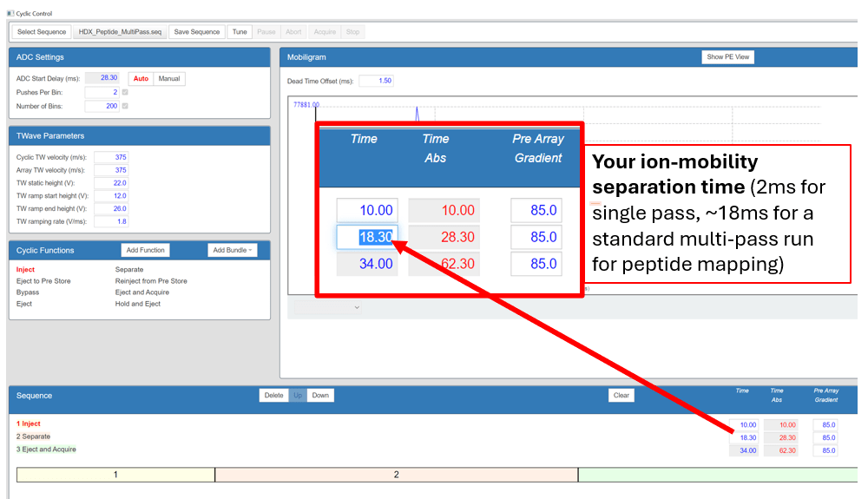Image resolution: width=868 pixels, height=499 pixels.
Task: Toggle the Pushes Per Bin checkbox
Action: tap(126, 92)
